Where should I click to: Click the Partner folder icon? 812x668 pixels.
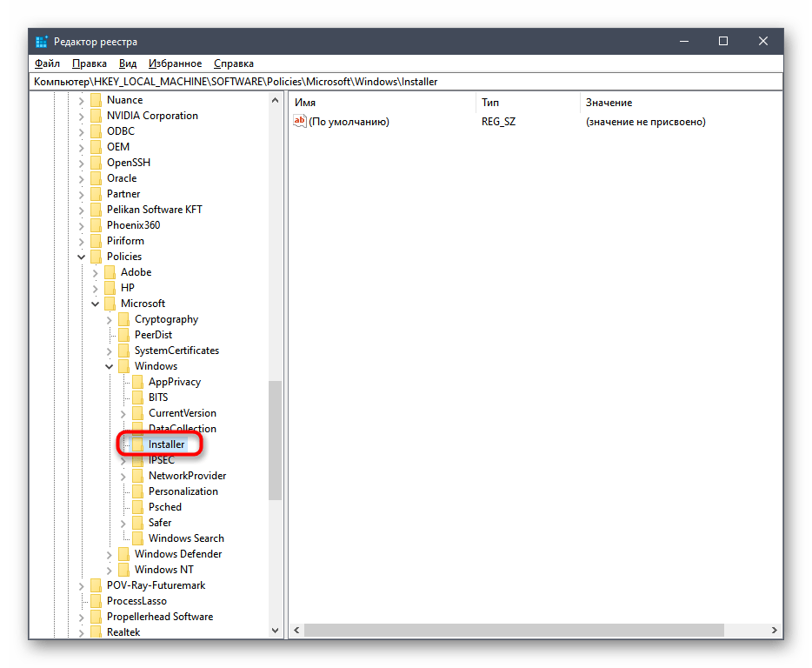96,194
